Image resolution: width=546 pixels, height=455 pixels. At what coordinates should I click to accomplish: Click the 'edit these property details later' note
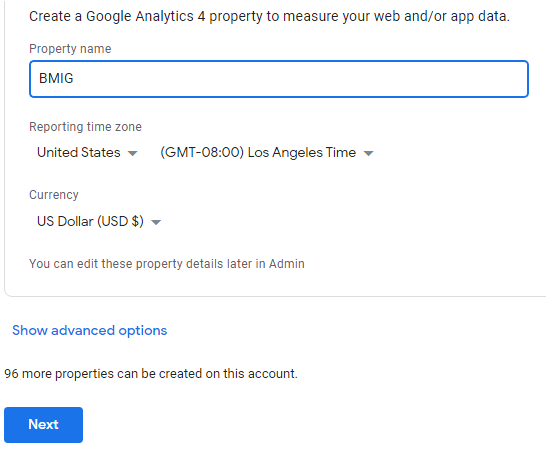[x=167, y=264]
